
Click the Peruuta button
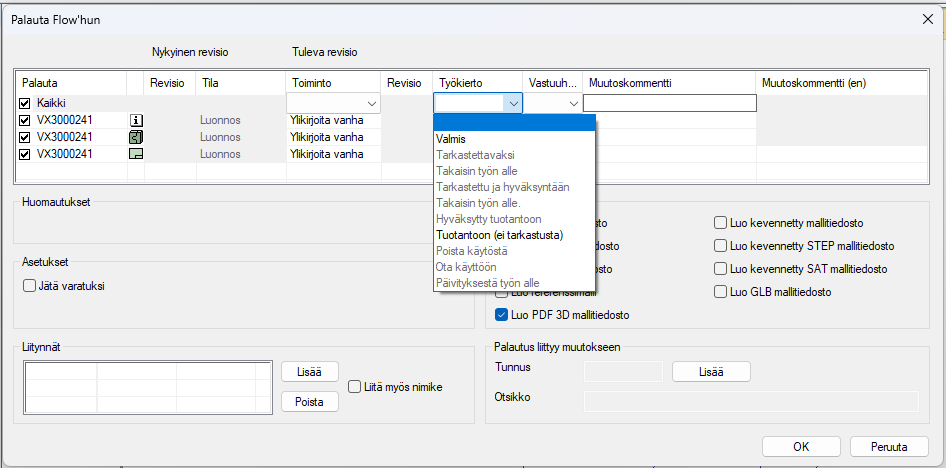(889, 446)
